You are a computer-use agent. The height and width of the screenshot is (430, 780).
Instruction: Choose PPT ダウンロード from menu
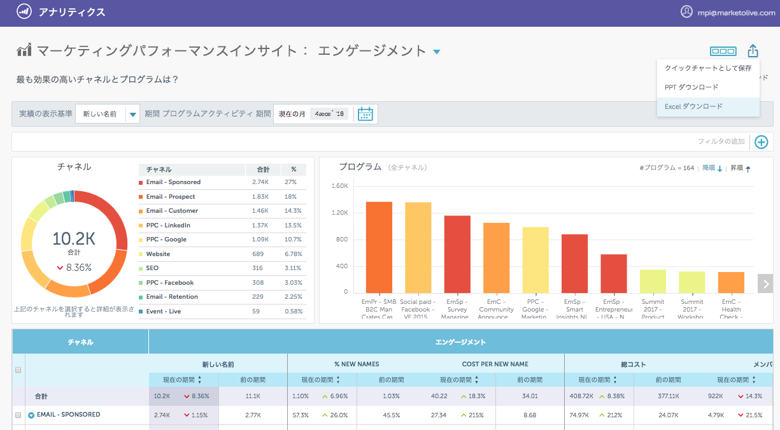(x=691, y=87)
